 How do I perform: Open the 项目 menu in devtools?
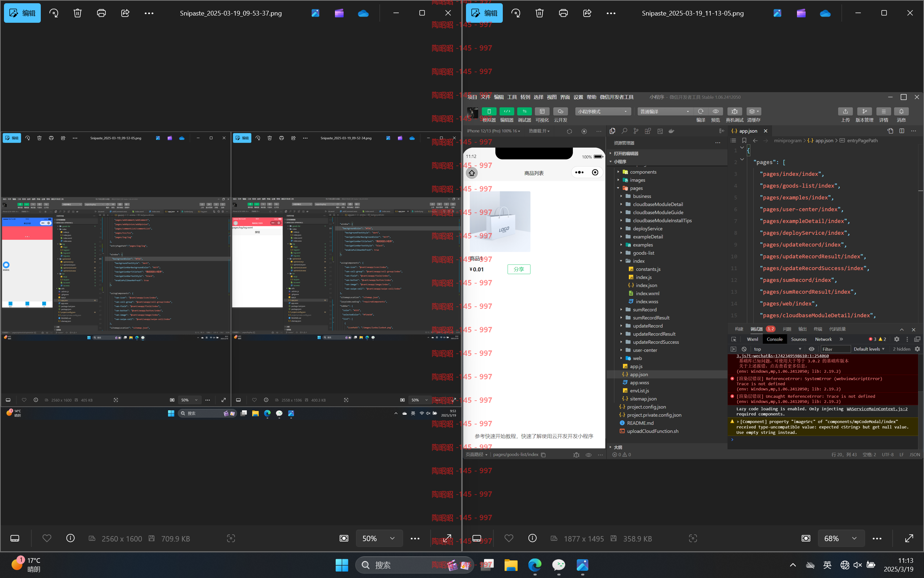472,97
